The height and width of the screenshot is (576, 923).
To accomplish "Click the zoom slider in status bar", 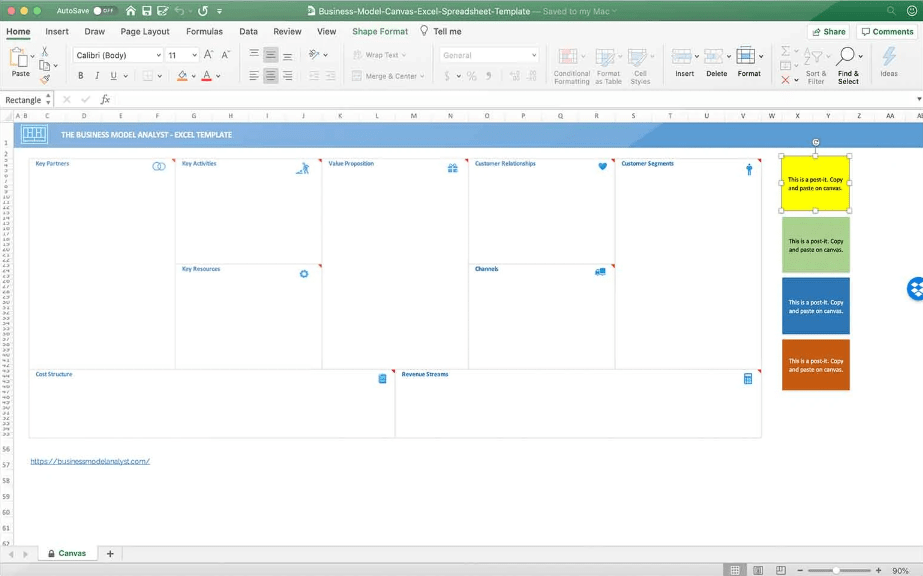I will tap(838, 570).
